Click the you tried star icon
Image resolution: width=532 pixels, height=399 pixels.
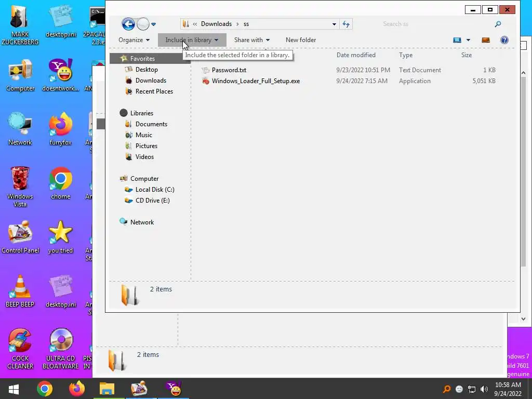61,237
